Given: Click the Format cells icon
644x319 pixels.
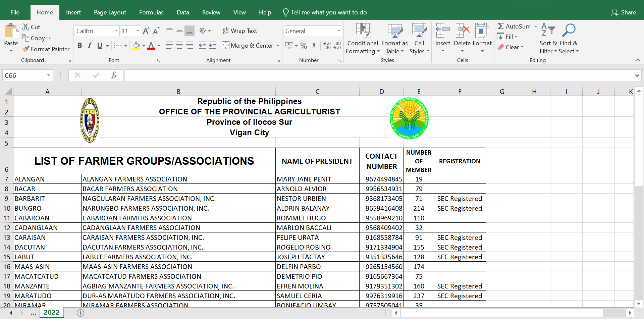Looking at the screenshot, I should 482,31.
